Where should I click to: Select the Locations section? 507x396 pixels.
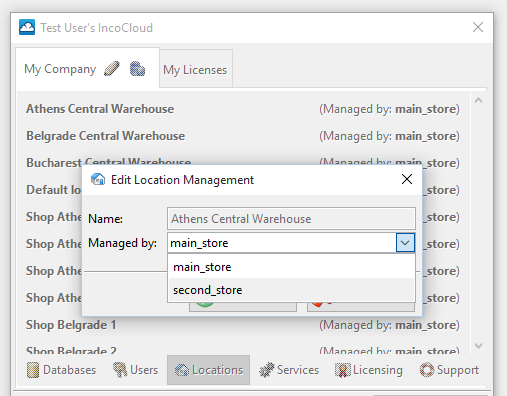[208, 370]
